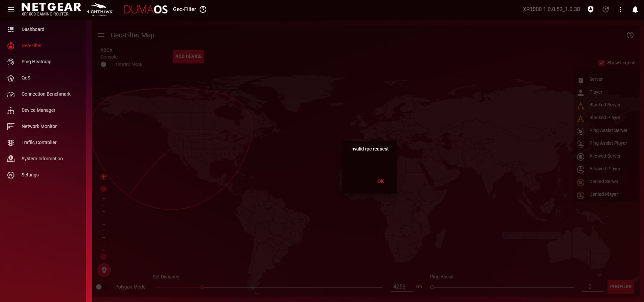Click the Traffic Controller sidebar icon
This screenshot has height=302, width=644.
(x=11, y=143)
